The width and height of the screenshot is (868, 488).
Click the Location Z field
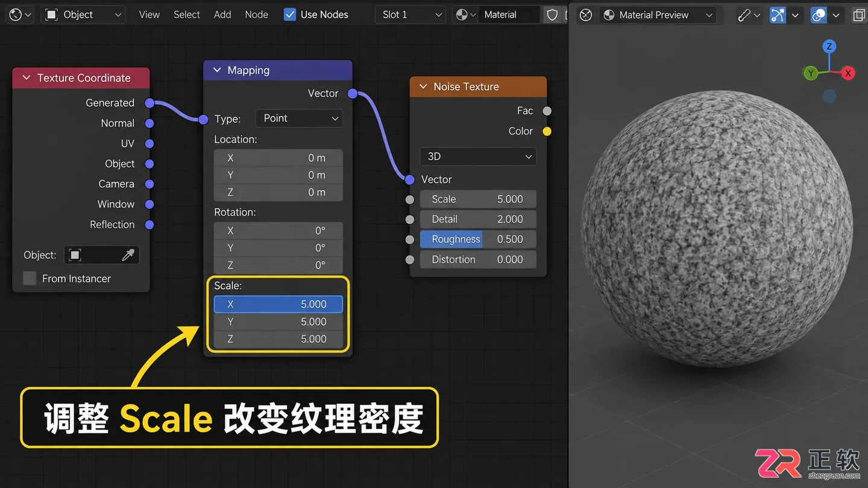click(278, 193)
